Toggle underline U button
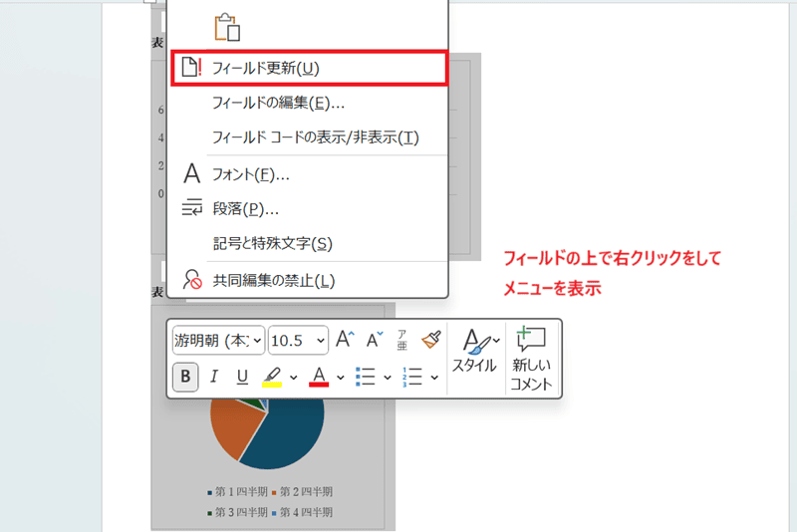Viewport: 797px width, 532px height. click(242, 377)
